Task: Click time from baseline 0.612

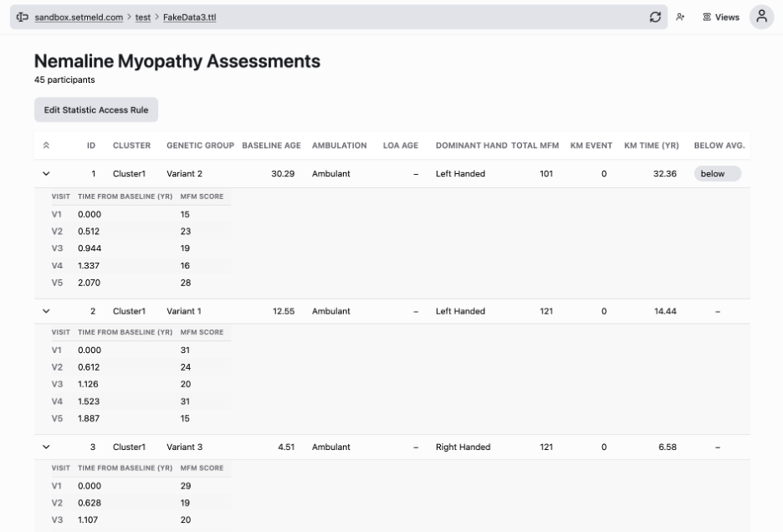Action: tap(89, 366)
